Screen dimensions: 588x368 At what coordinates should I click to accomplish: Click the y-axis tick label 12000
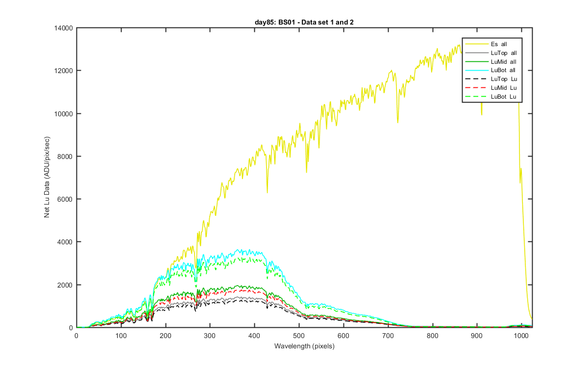coord(65,71)
